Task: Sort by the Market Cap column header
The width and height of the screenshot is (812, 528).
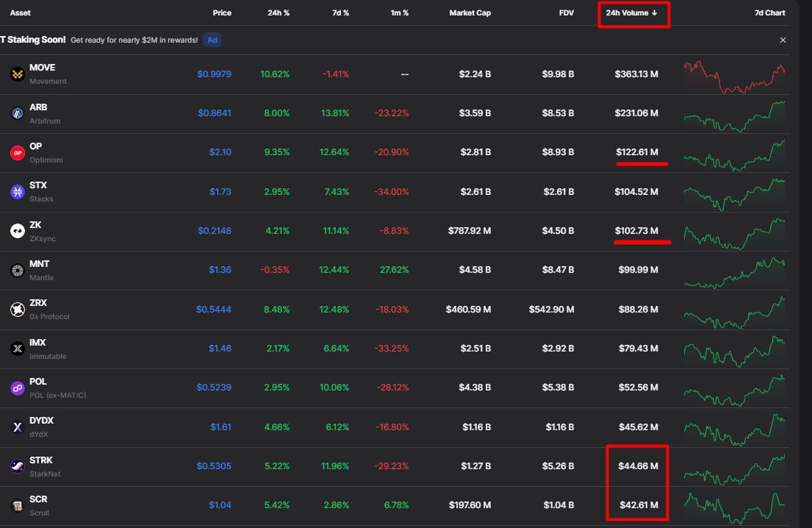Action: (470, 13)
